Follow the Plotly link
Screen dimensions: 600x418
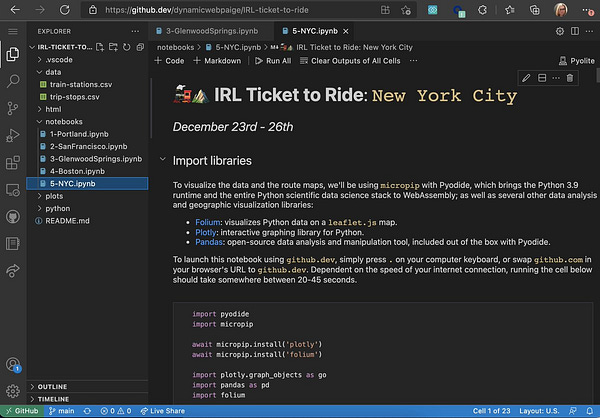tap(206, 232)
